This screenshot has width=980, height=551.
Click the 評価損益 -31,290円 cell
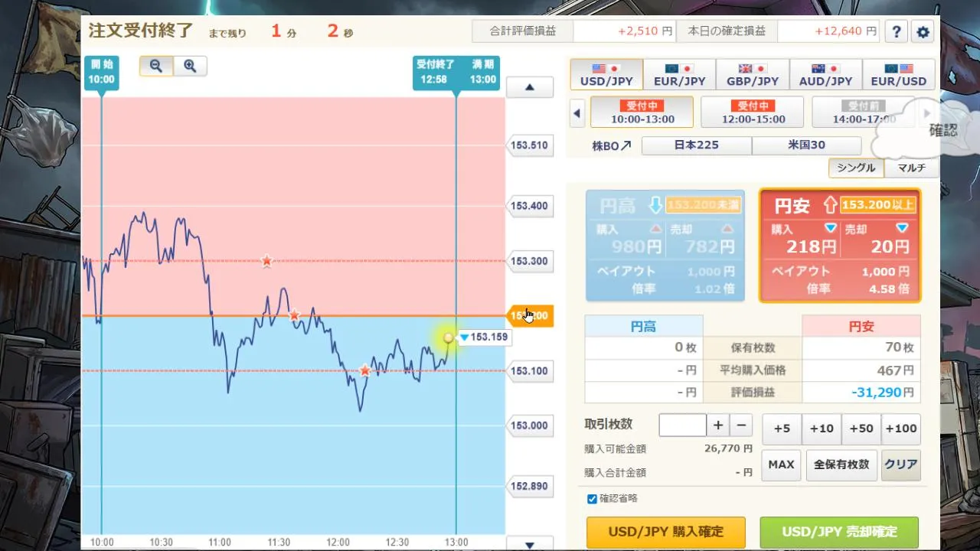click(861, 392)
